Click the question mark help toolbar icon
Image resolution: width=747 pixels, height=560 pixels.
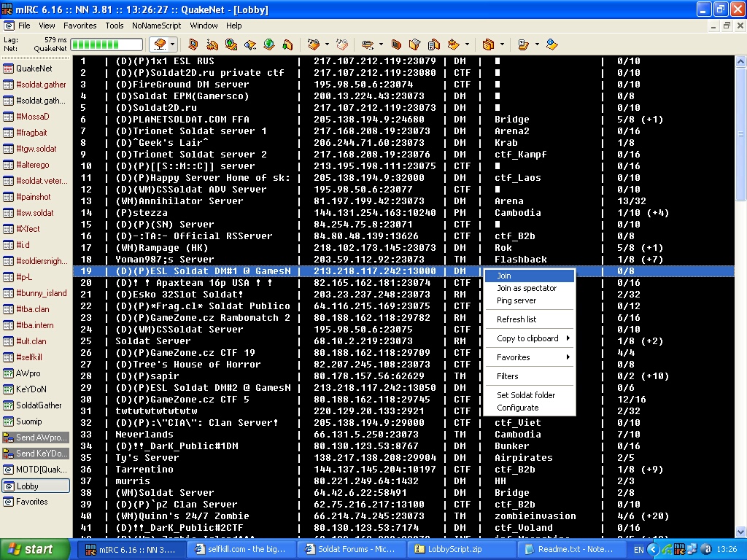[523, 44]
